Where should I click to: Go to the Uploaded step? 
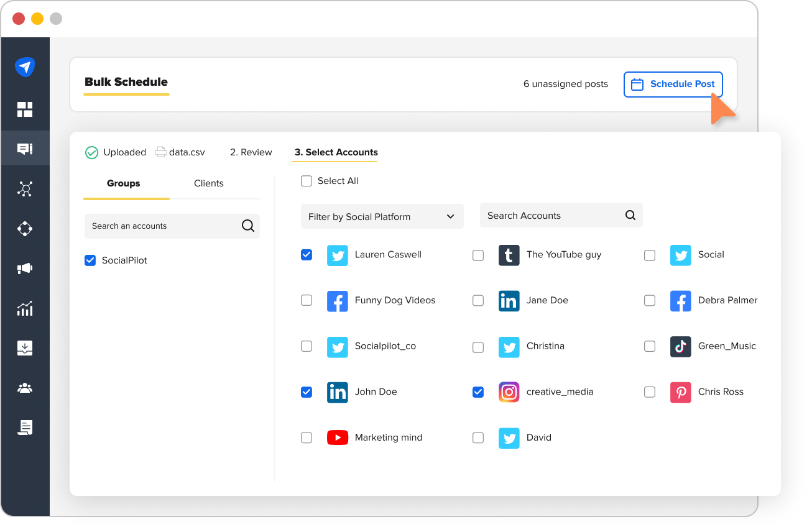pos(125,152)
